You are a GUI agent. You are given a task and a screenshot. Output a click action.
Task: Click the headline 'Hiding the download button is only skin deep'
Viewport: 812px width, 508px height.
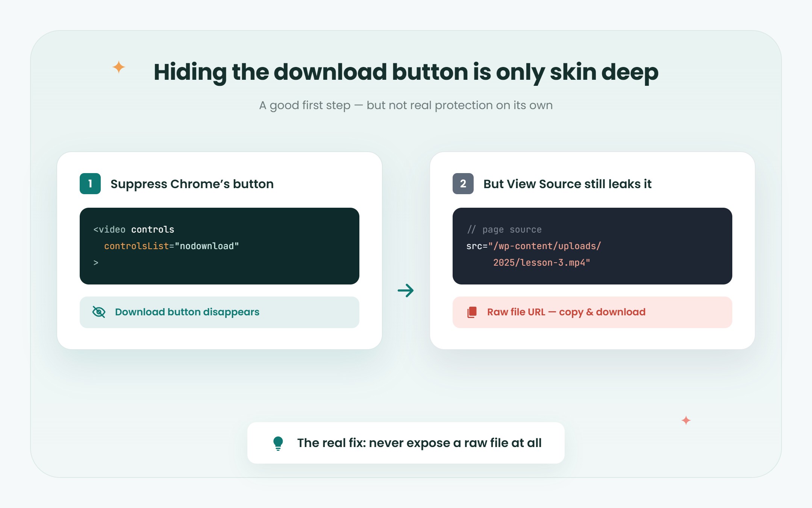pos(406,72)
